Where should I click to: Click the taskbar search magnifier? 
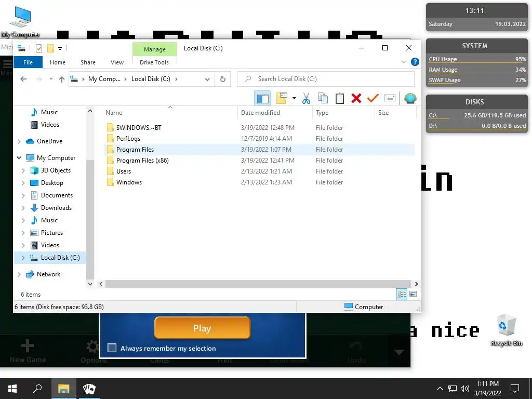(x=37, y=389)
